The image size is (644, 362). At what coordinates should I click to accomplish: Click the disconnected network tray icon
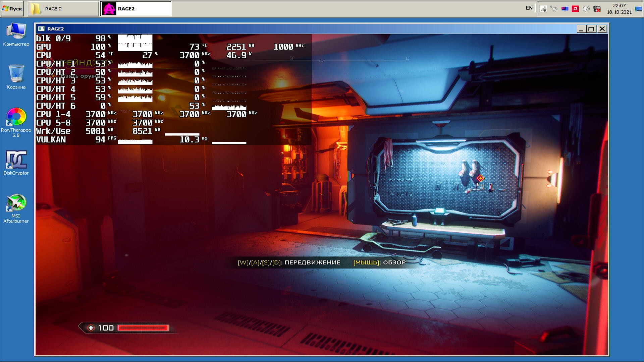[597, 9]
